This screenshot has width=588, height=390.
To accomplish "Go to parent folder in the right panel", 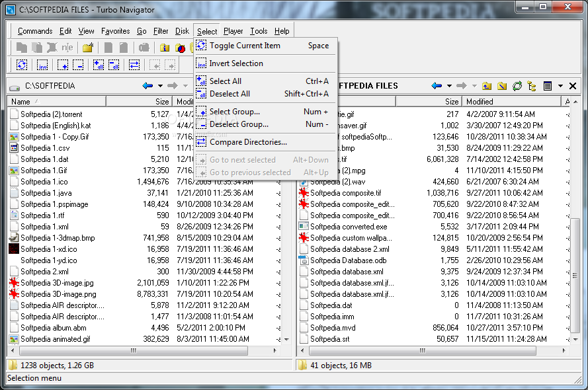I will pyautogui.click(x=486, y=86).
